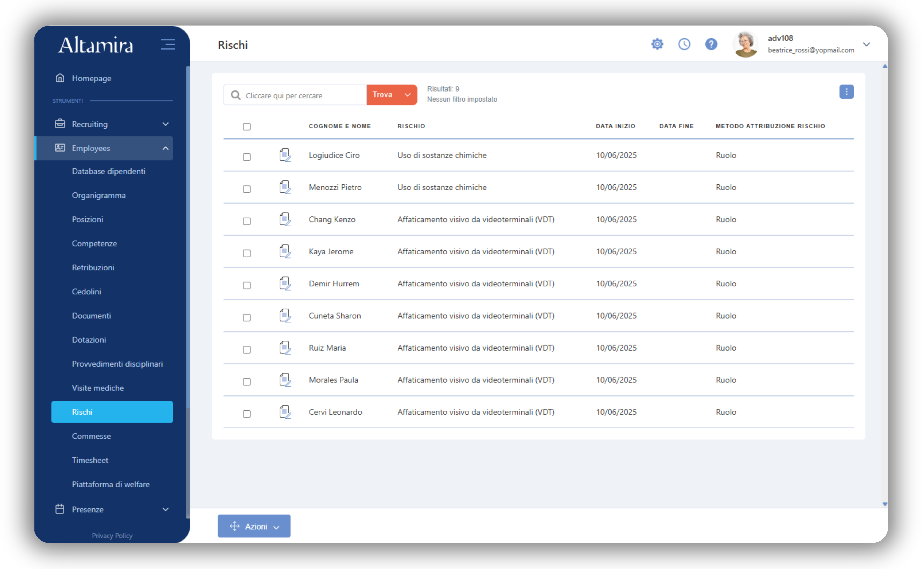This screenshot has width=924, height=569.
Task: Open edit document icon for Chang Kenzo
Action: pyautogui.click(x=285, y=219)
